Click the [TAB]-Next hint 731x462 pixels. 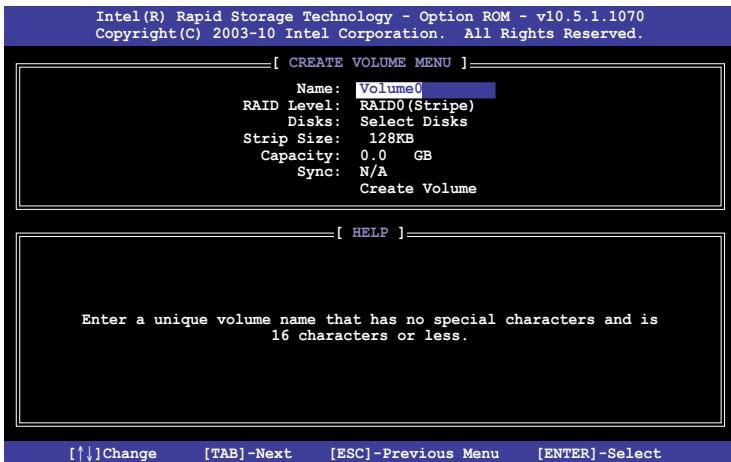coord(248,453)
